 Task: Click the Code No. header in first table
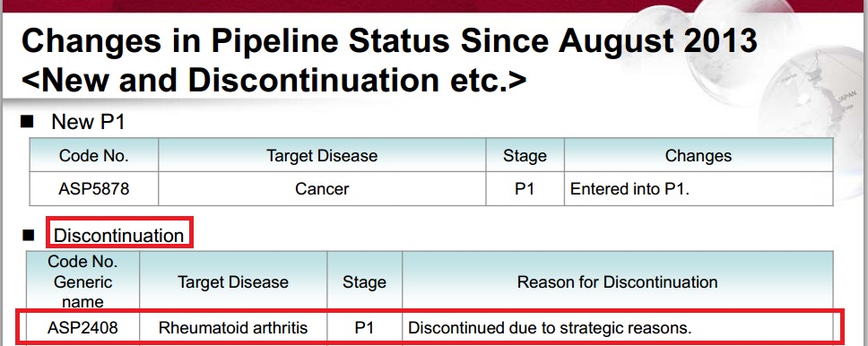point(93,156)
